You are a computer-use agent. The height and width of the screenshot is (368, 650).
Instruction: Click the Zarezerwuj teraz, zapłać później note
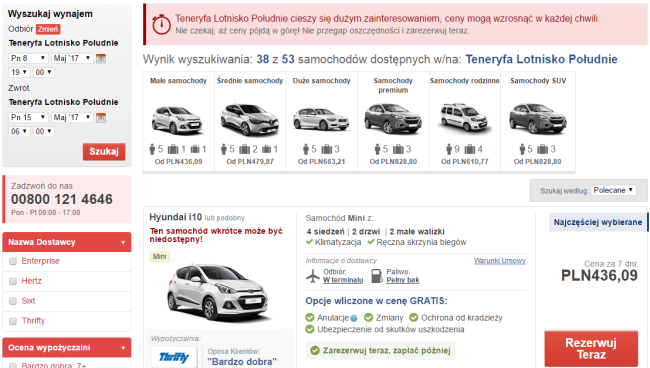(x=380, y=351)
